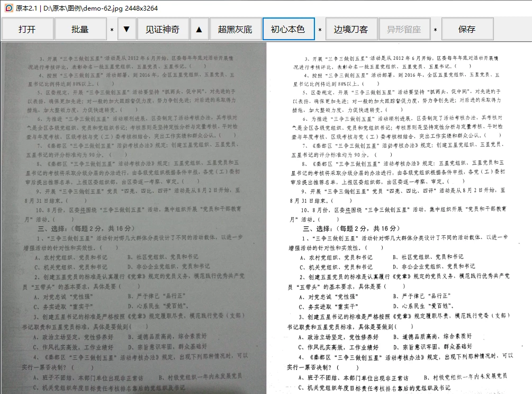Save the result with 保存

tap(467, 29)
